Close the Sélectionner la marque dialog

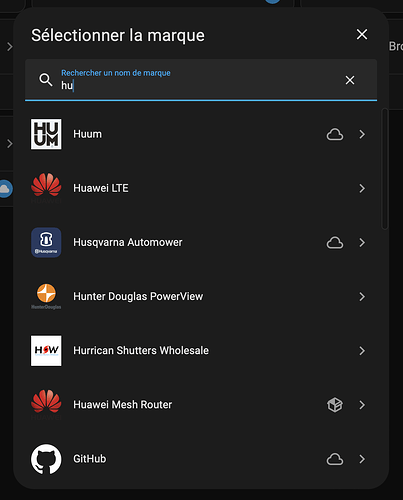point(362,34)
